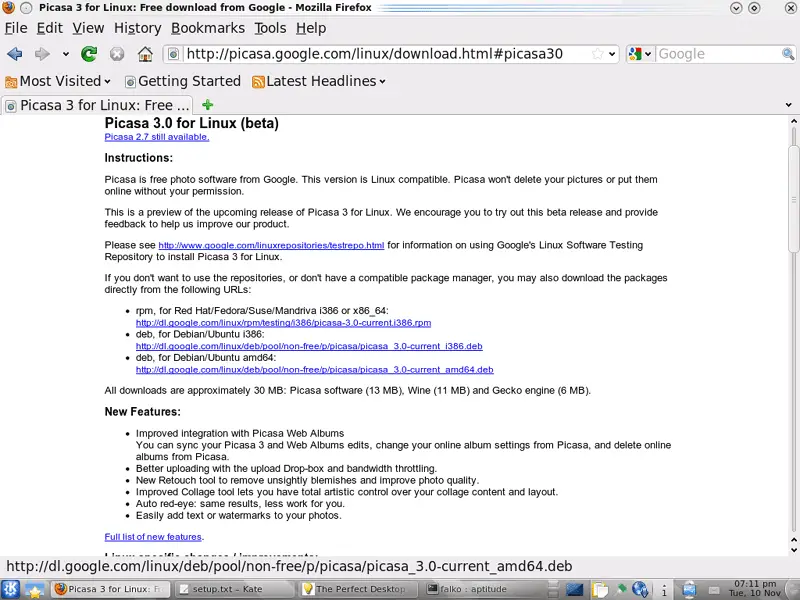This screenshot has height=600, width=800.
Task: Click the New Features: heading text
Action: tap(142, 411)
